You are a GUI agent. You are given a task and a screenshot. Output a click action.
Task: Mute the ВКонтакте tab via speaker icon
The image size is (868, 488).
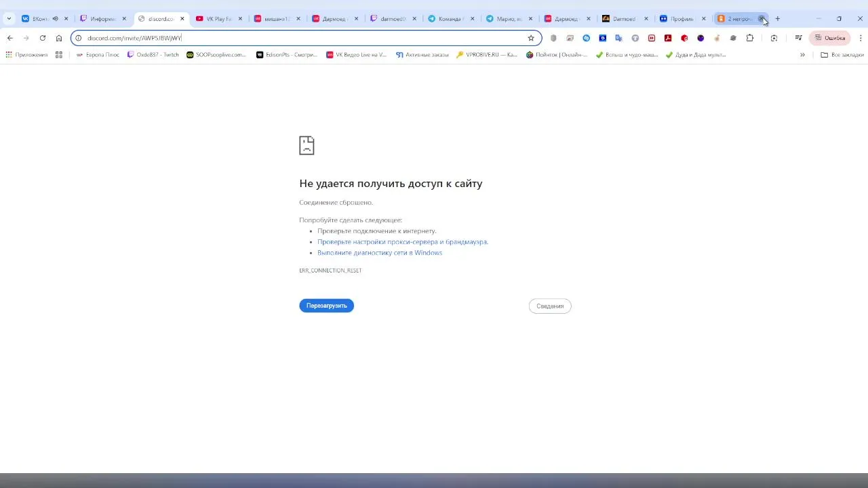tap(56, 19)
